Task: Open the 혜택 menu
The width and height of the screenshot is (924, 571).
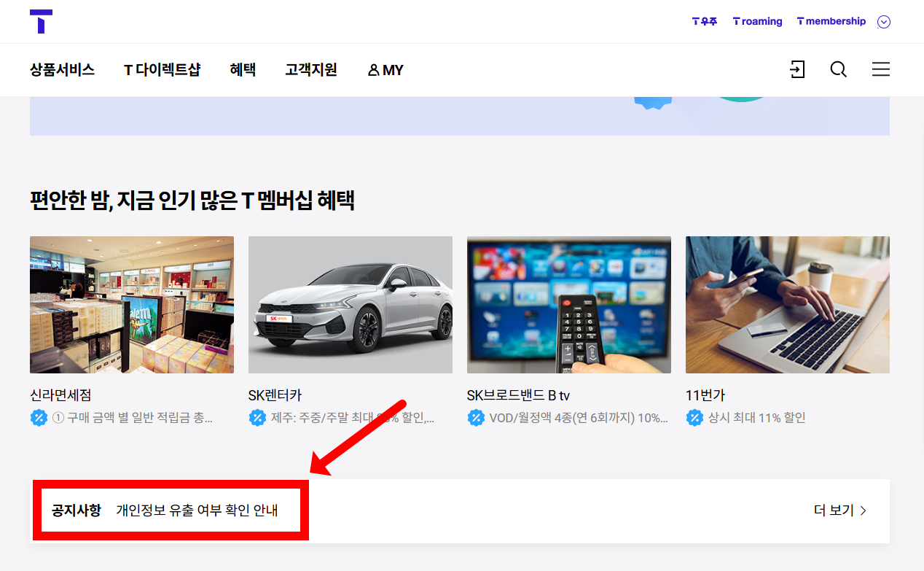Action: 243,70
